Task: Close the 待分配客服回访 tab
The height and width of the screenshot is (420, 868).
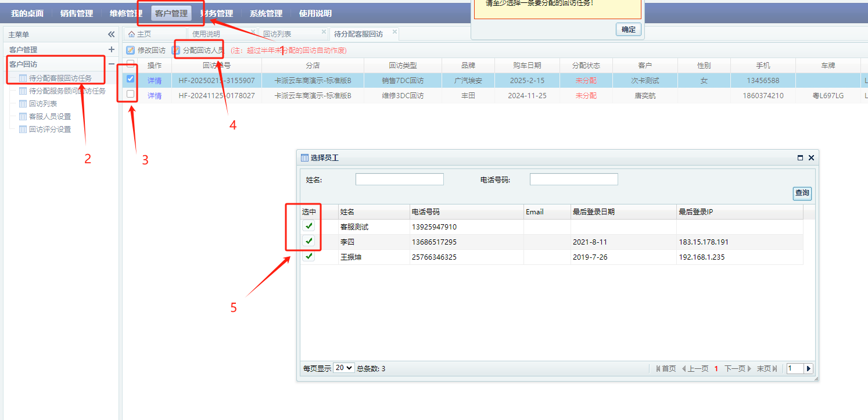Action: (x=395, y=32)
